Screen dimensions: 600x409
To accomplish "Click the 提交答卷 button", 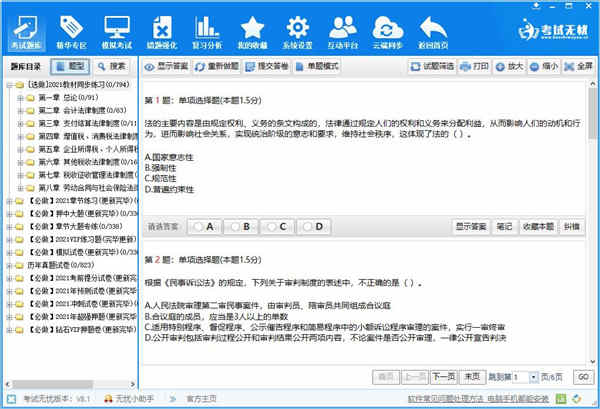I will [x=267, y=67].
